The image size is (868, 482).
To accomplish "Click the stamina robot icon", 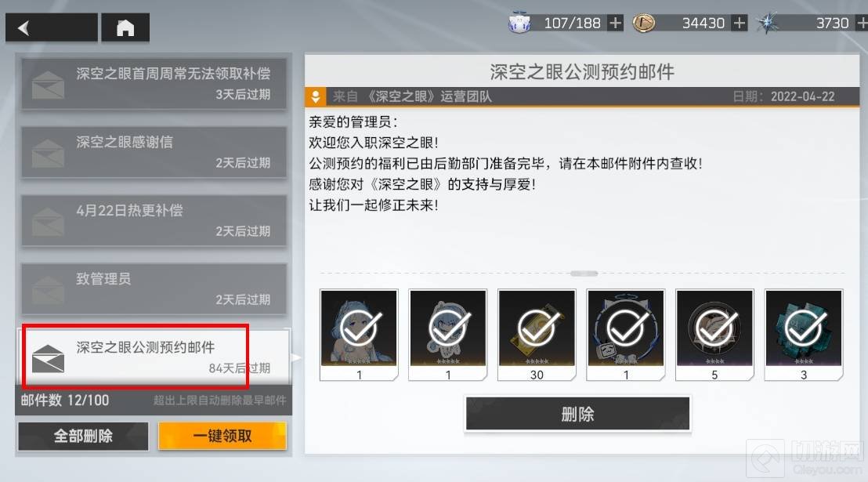I will [x=519, y=24].
